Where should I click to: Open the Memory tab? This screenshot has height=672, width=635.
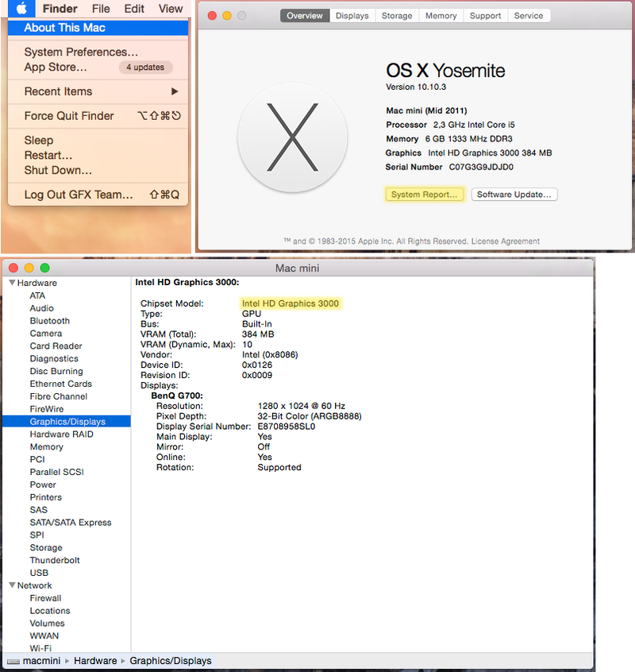click(441, 16)
